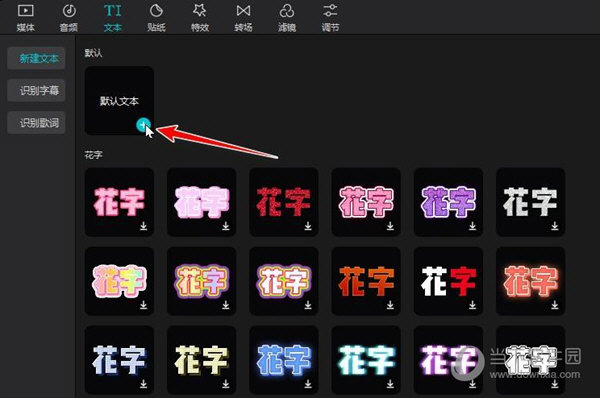This screenshot has height=398, width=600.
Task: Switch to the 音频 audio tab
Action: (x=69, y=18)
